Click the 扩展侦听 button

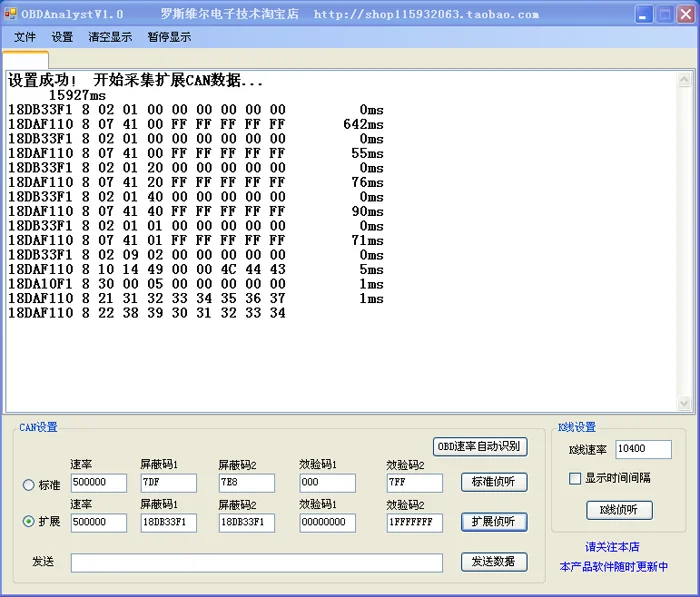point(494,522)
